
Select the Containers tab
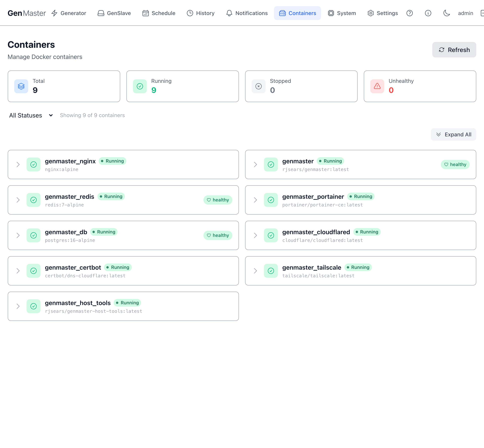tap(297, 13)
